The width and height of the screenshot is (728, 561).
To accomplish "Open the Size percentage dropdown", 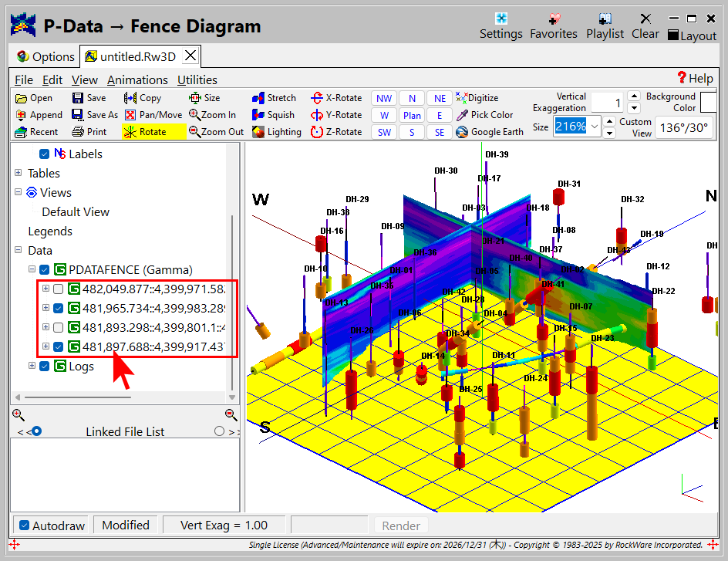I will 594,126.
